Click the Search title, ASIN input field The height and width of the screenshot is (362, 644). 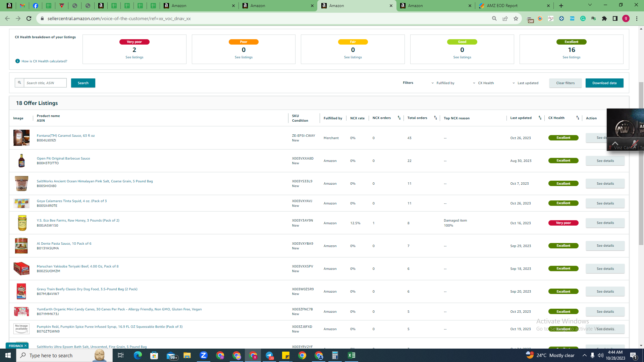[x=45, y=83]
